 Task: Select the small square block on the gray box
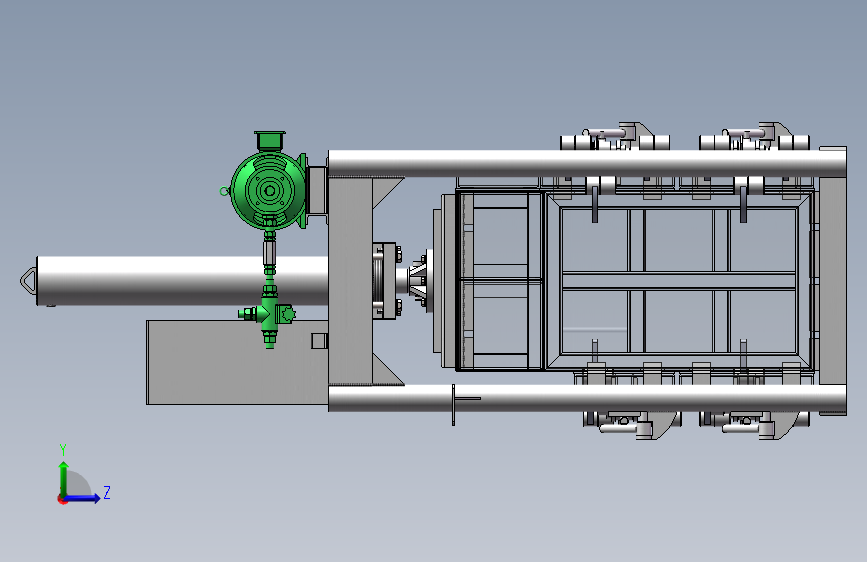coord(319,341)
